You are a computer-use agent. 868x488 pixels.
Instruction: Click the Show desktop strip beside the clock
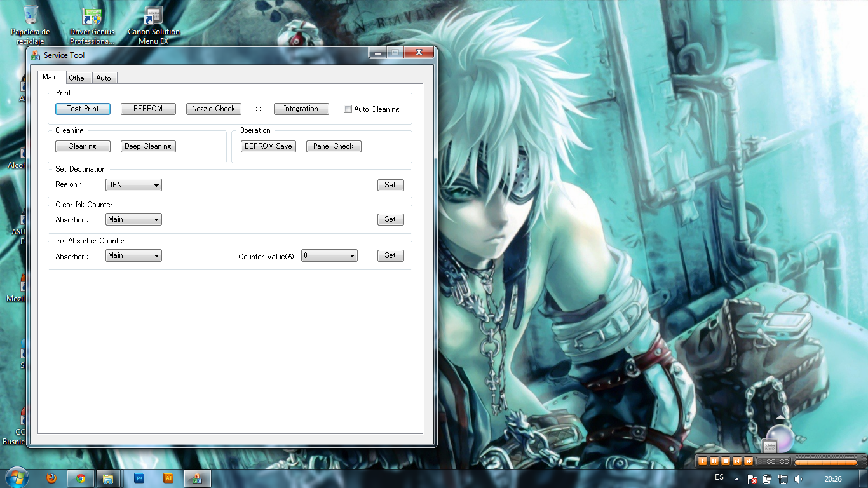[864, 478]
